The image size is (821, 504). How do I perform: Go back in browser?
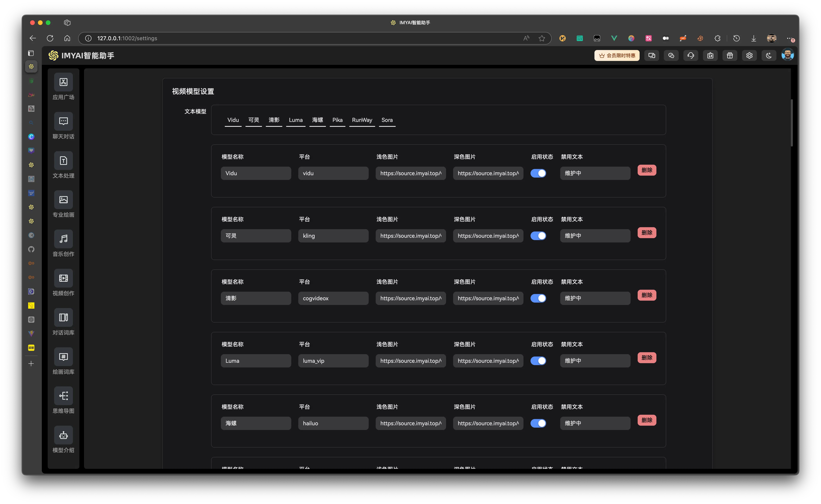coord(33,38)
